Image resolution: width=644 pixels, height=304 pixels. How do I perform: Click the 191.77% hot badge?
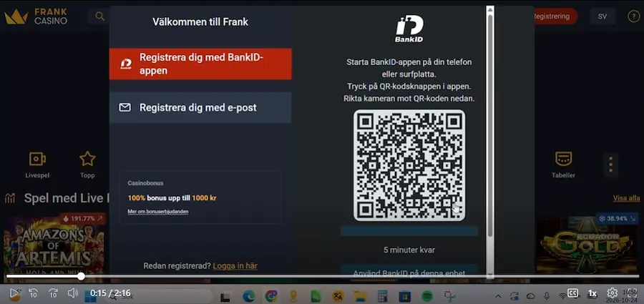(83, 219)
